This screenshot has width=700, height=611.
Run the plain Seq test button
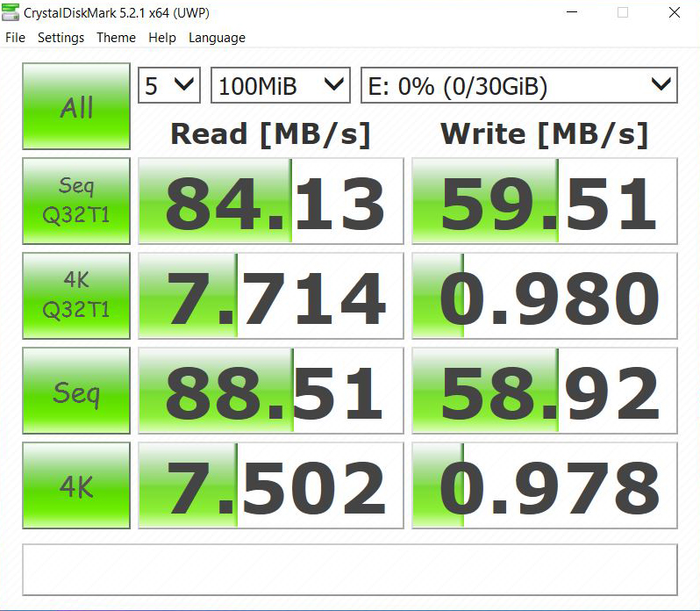tap(76, 391)
